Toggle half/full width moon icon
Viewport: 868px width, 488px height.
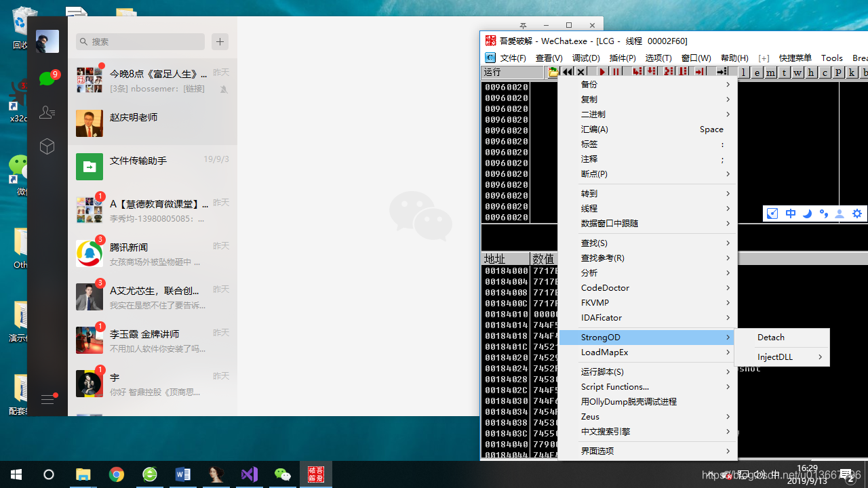coord(807,213)
